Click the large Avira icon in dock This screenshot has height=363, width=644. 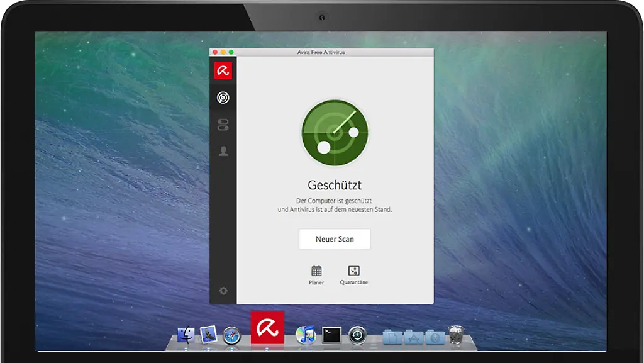[x=267, y=328]
